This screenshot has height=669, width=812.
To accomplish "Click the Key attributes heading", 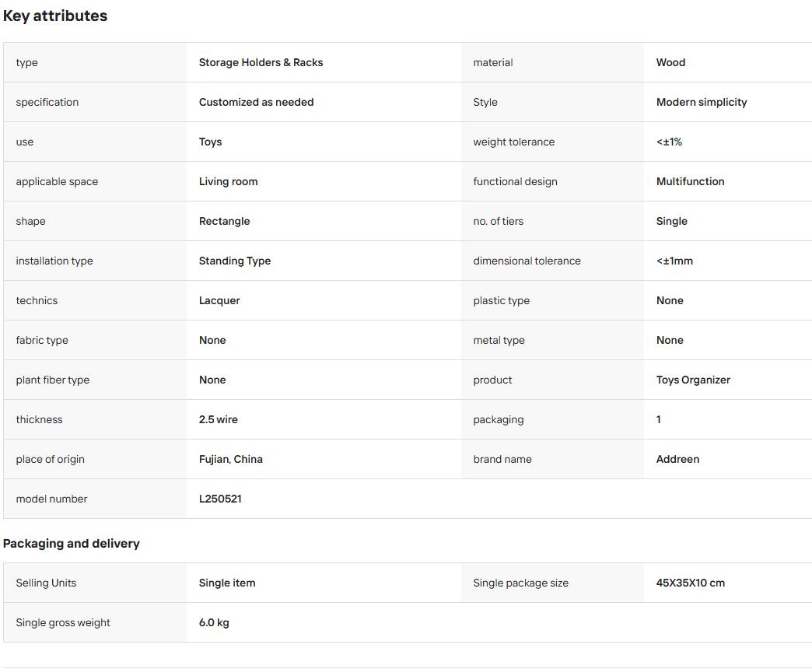I will click(x=55, y=16).
